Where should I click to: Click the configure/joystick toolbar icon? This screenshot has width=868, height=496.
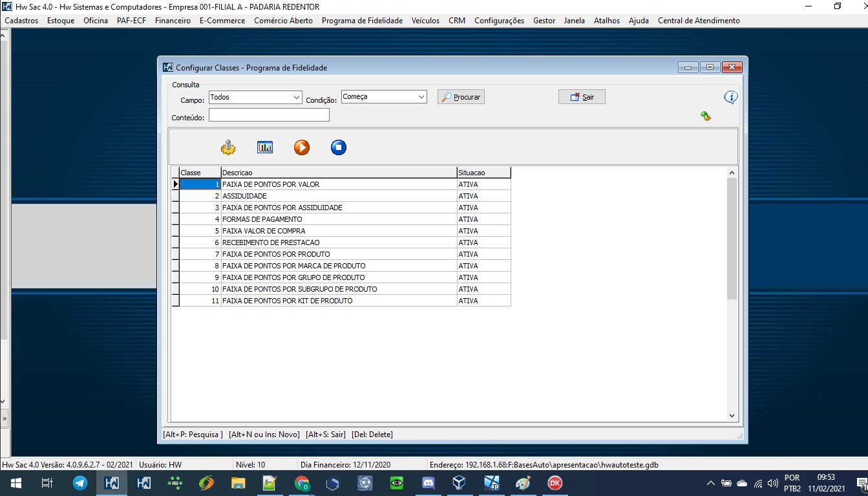point(228,147)
